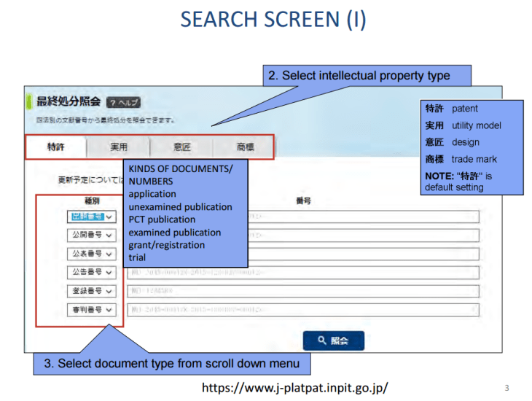Focus the number field beside 審判番号

303,310
